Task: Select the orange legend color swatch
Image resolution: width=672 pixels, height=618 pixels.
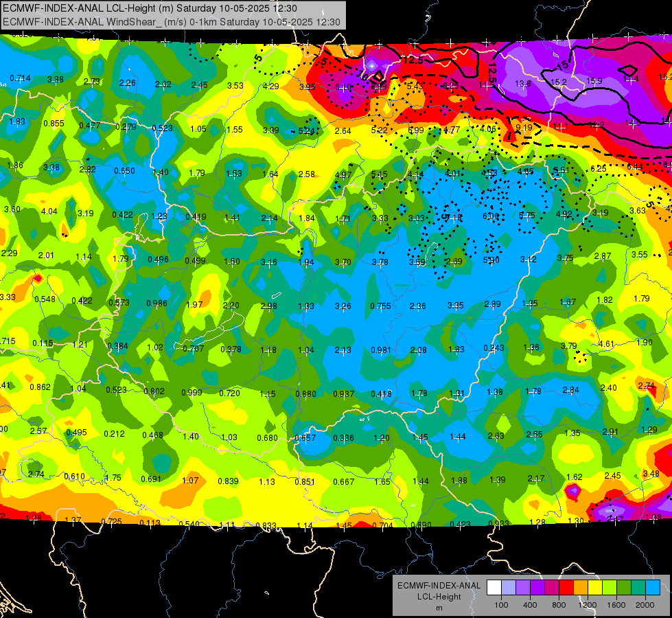Action: 581,588
